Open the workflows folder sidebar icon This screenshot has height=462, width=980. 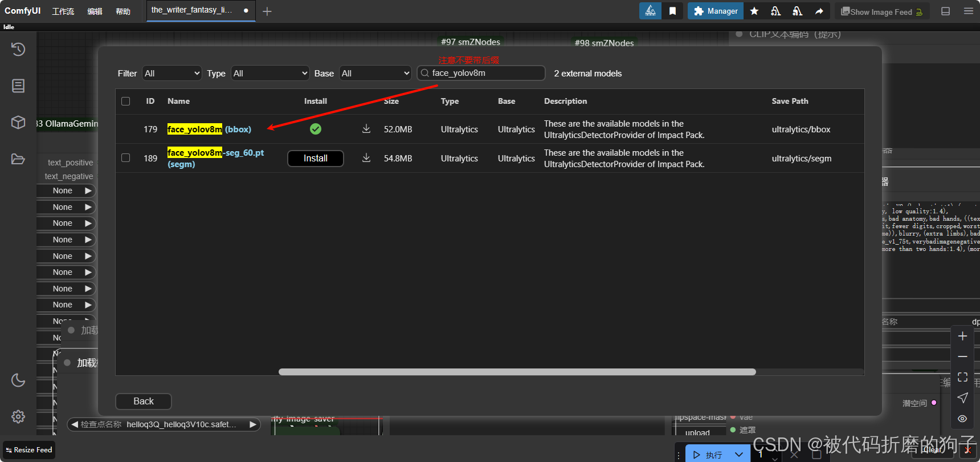(18, 159)
